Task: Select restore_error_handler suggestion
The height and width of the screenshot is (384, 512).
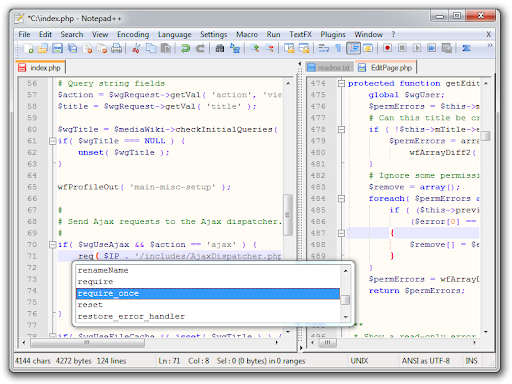Action: 208,316
